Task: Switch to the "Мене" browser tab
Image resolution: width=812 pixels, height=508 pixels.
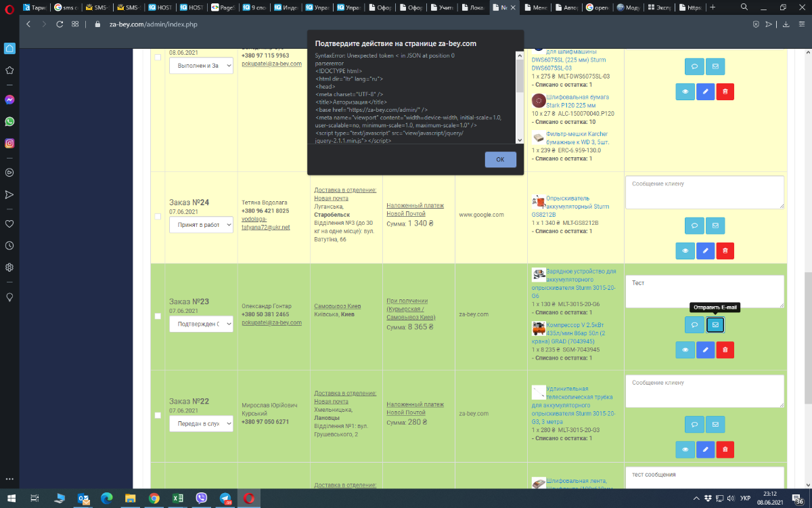Action: (537, 7)
